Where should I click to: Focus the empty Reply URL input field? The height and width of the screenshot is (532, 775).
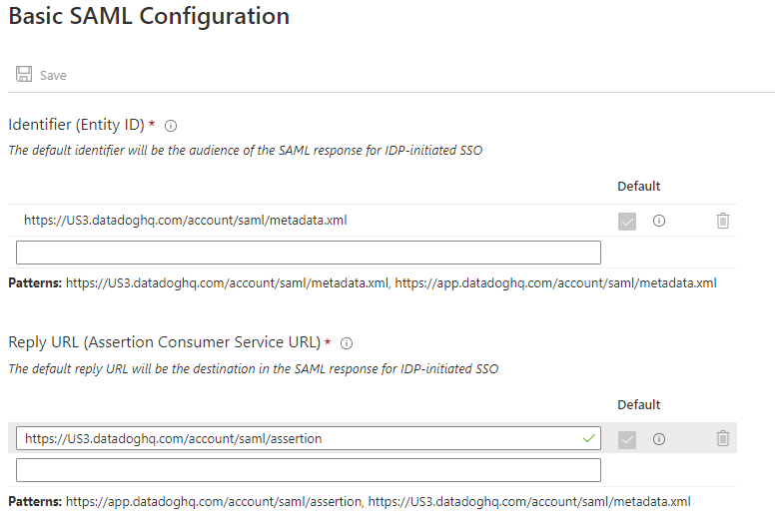(x=309, y=470)
